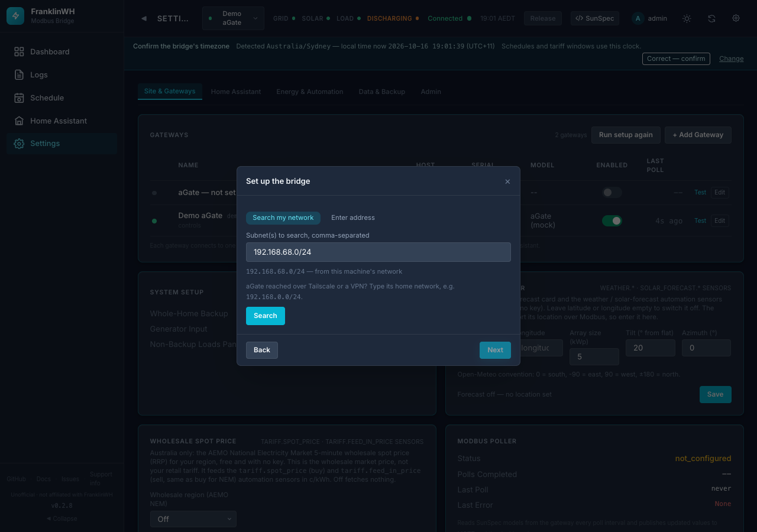Save the forecast settings
This screenshot has height=532, width=757.
coord(716,394)
